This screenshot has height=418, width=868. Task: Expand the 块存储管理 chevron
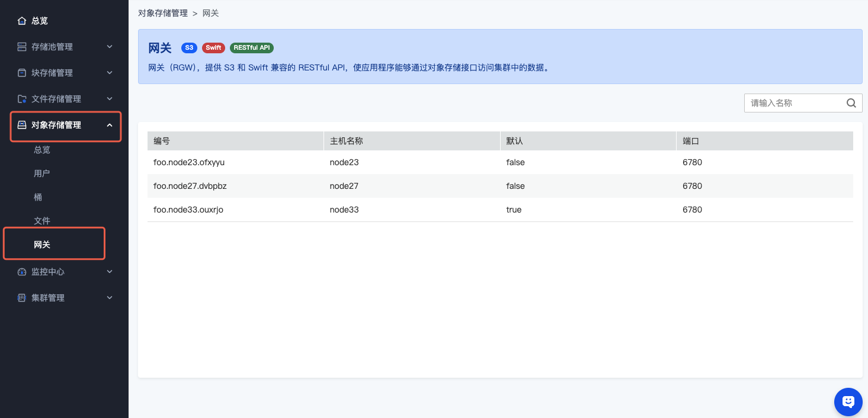[110, 73]
